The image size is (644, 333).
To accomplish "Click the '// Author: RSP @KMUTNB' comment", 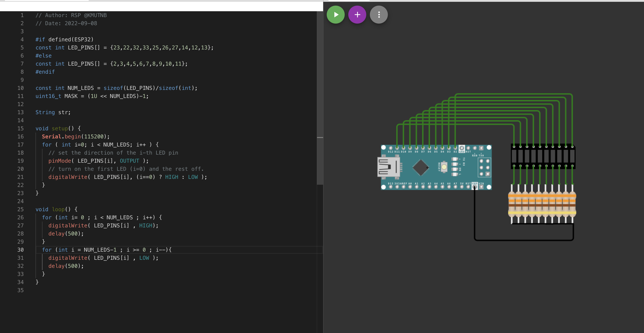I will tap(71, 15).
